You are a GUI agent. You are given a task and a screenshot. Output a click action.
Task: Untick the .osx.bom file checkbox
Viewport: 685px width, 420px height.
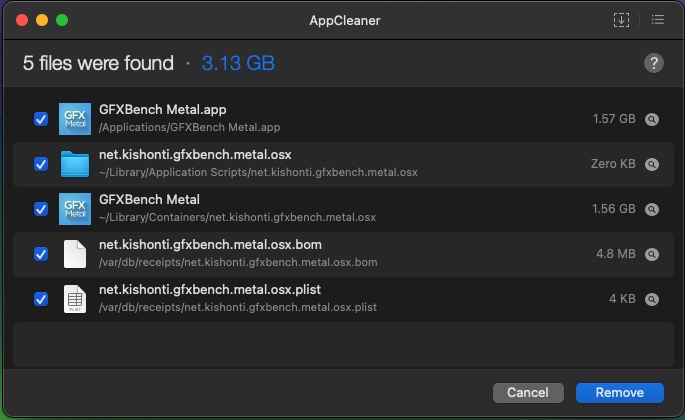point(41,254)
